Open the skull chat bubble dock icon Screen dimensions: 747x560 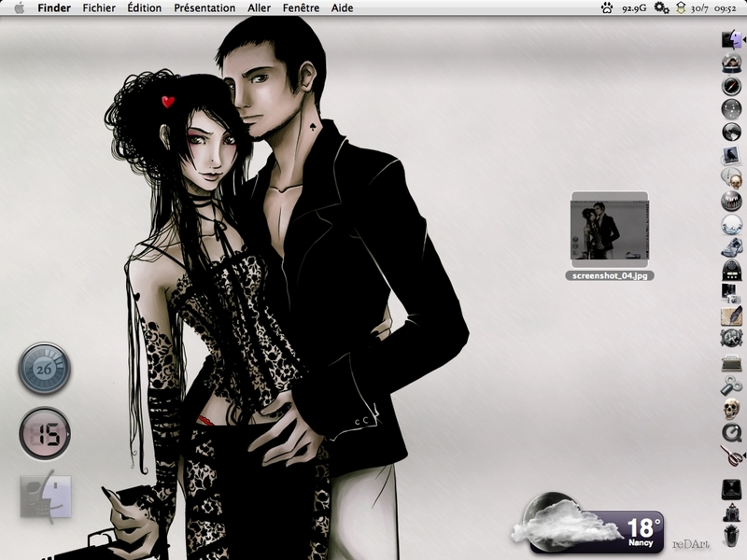(x=731, y=178)
